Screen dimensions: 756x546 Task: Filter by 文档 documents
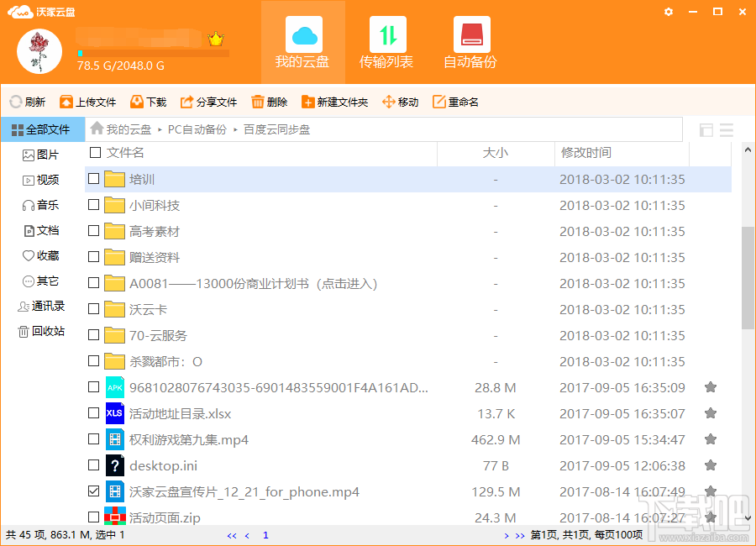[41, 230]
